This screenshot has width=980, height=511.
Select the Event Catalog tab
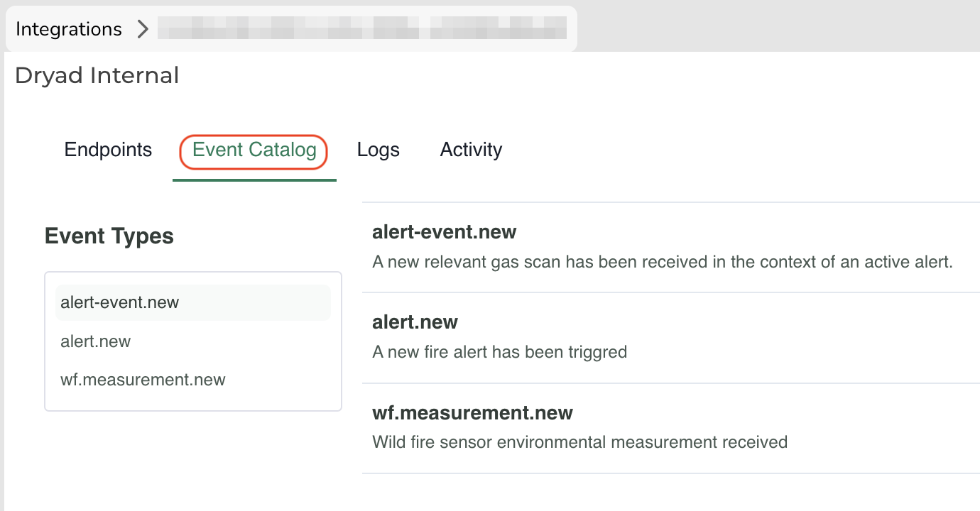point(254,150)
